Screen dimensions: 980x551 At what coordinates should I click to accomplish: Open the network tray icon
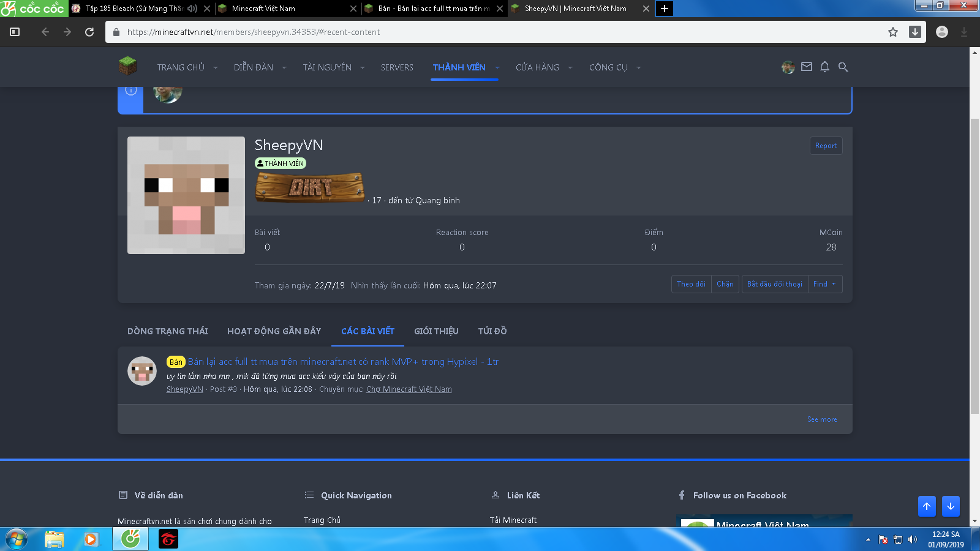click(x=898, y=539)
